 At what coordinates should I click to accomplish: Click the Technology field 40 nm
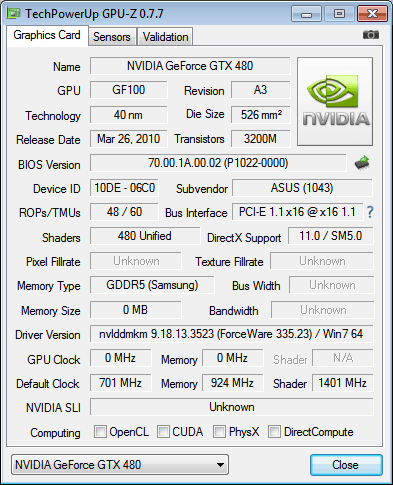(129, 115)
